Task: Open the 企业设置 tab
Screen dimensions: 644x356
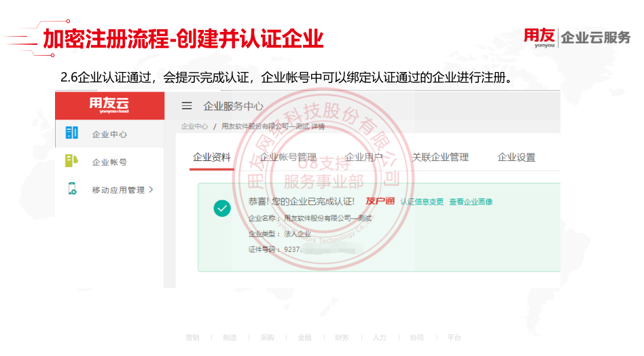Action: click(x=517, y=157)
